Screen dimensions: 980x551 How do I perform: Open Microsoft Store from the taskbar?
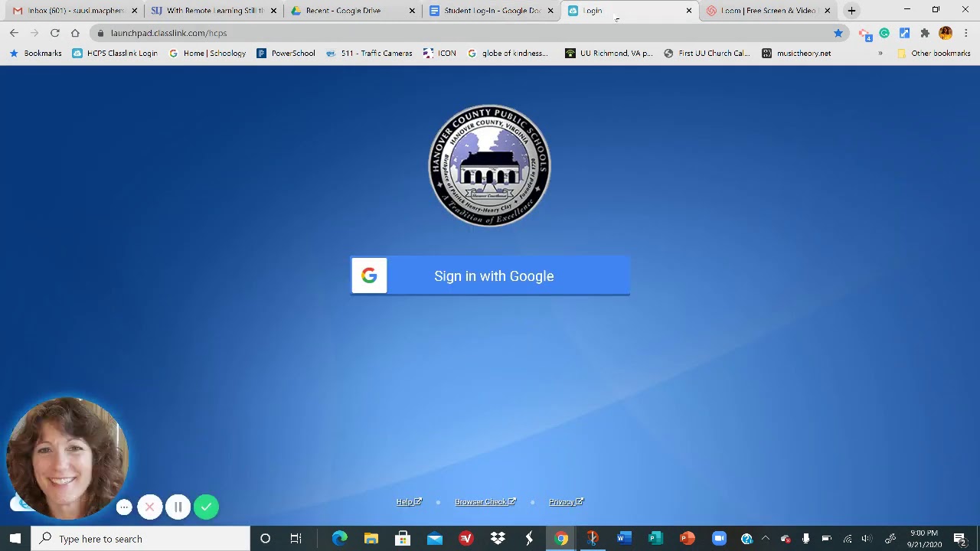[403, 539]
